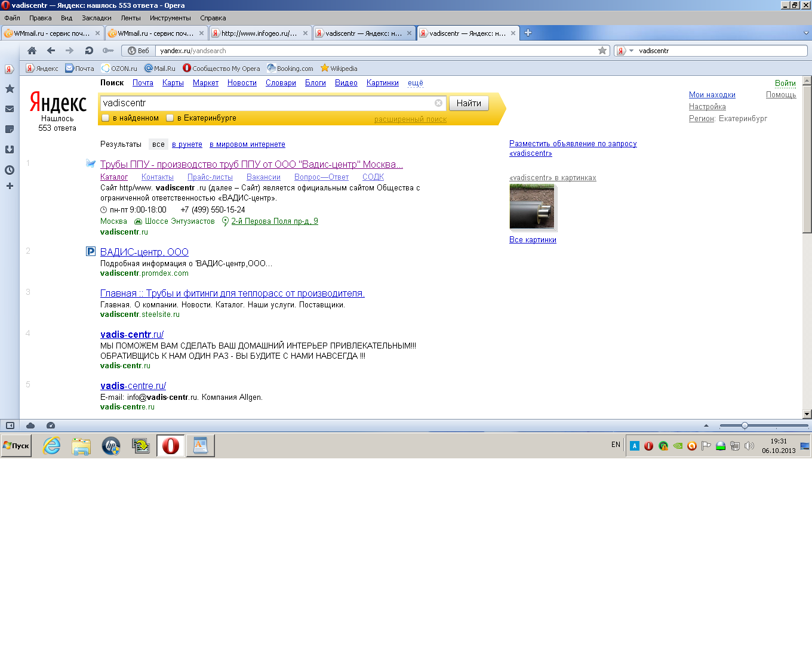Viewport: 812px width, 672px height.
Task: Open 'ВАДИС-центр, ООО' search result
Action: (144, 252)
